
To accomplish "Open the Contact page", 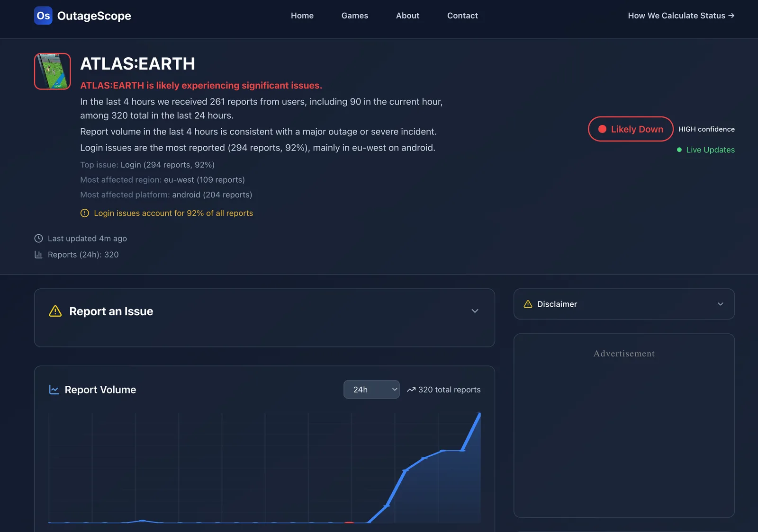I will click(462, 16).
